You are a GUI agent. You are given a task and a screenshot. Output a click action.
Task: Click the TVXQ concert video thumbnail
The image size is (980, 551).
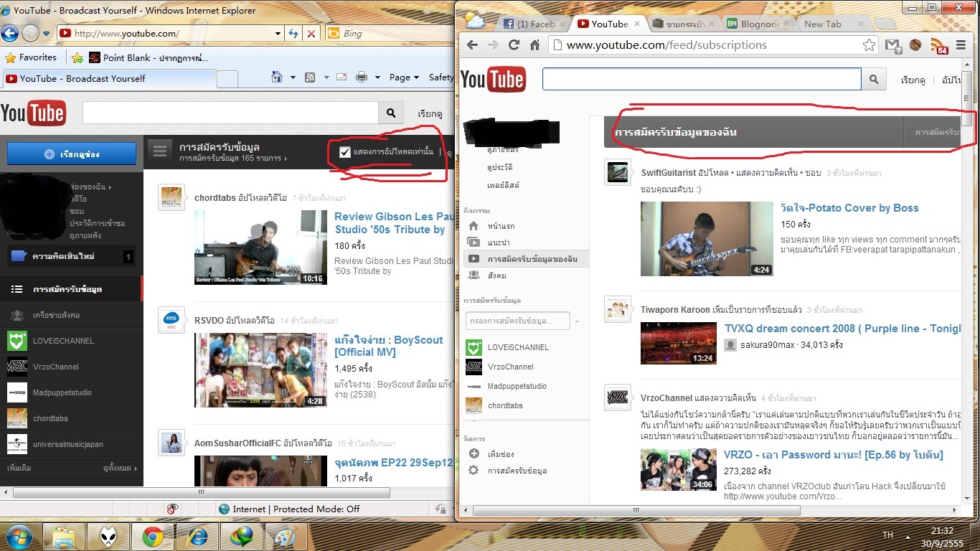click(679, 343)
